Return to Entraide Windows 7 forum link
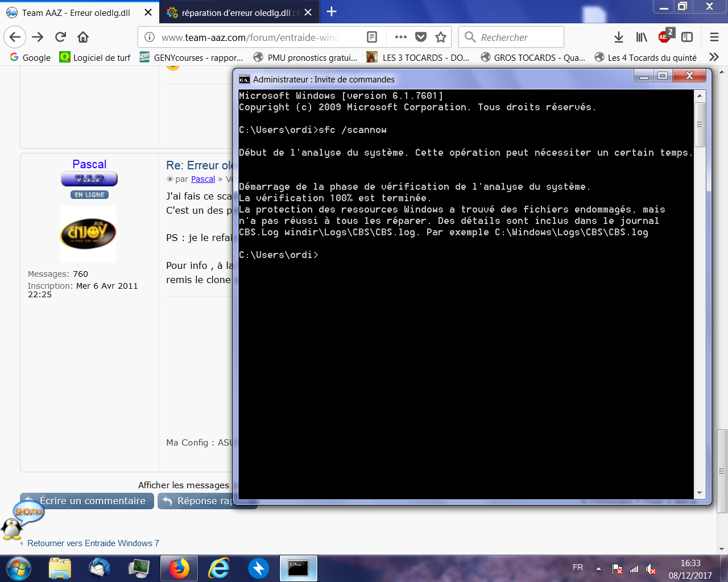The width and height of the screenshot is (728, 582). coord(93,543)
